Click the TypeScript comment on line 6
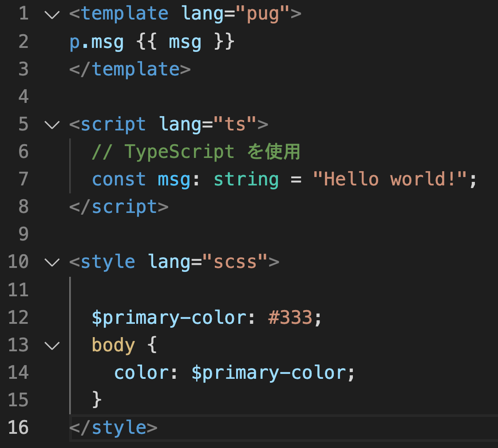The image size is (498, 448). (195, 151)
